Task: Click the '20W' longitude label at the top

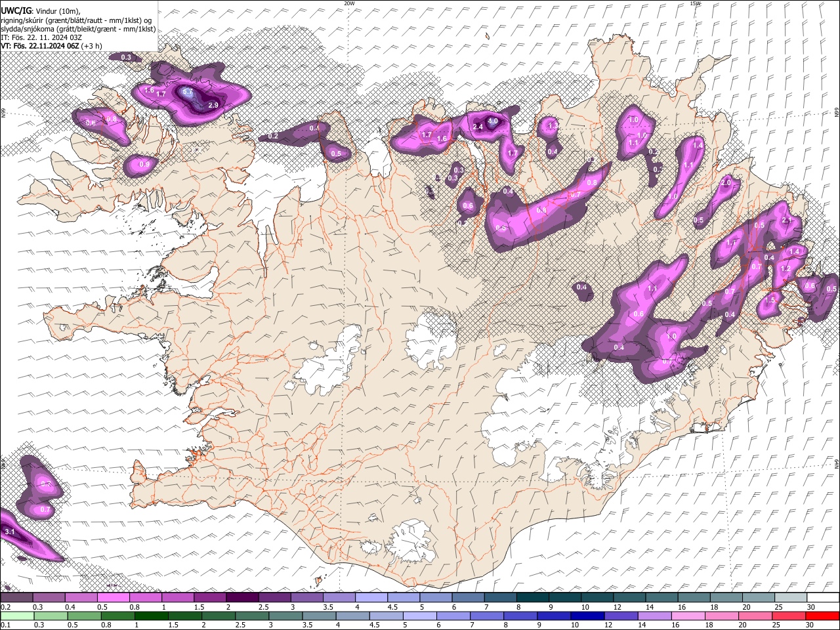Action: (349, 3)
